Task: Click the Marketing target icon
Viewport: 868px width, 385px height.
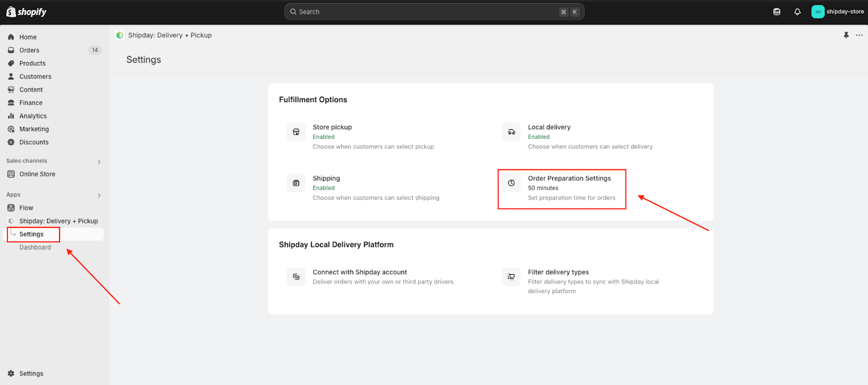Action: point(11,129)
